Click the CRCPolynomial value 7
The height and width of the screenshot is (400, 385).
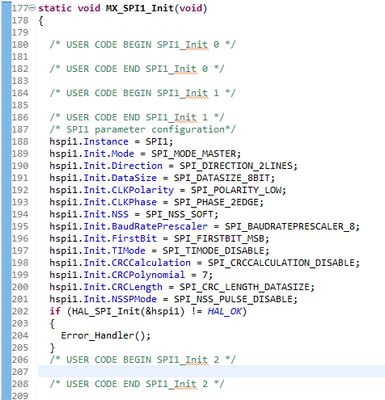[205, 275]
